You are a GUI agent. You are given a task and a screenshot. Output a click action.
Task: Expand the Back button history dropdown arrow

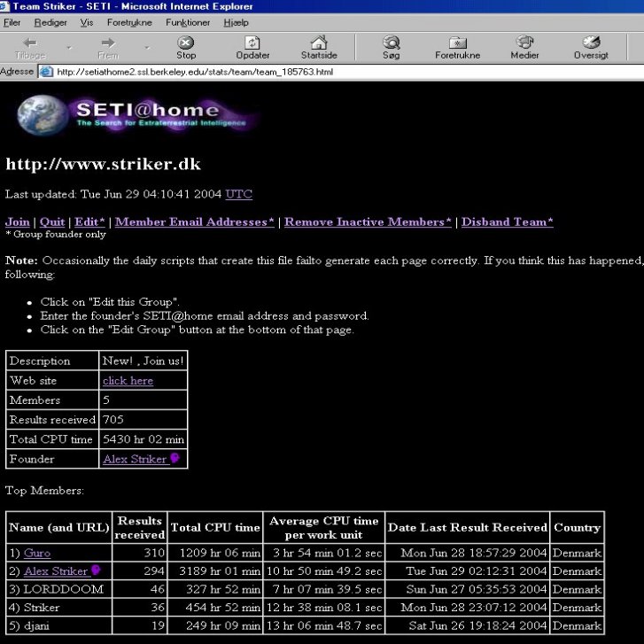tap(69, 47)
